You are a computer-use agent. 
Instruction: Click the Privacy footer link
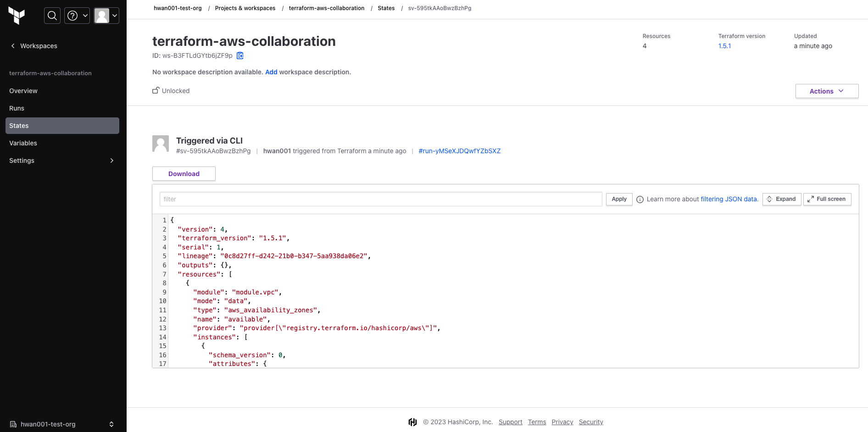(562, 422)
